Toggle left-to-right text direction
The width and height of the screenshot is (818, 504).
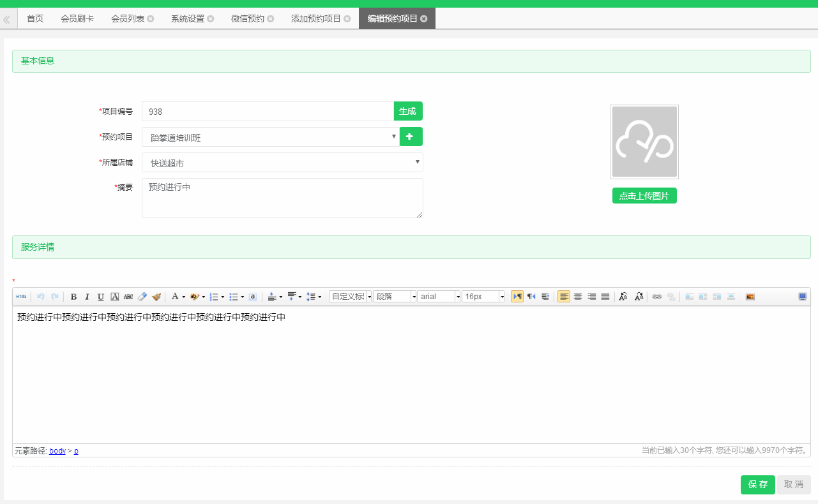coord(517,297)
